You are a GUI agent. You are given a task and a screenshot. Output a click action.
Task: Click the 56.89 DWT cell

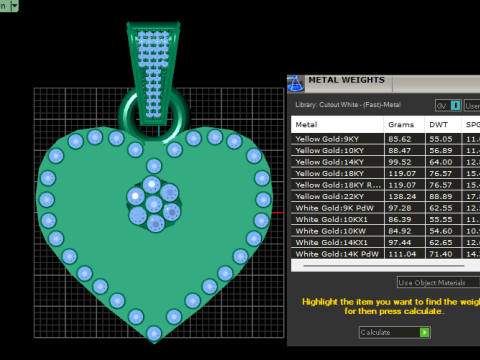[x=443, y=151]
